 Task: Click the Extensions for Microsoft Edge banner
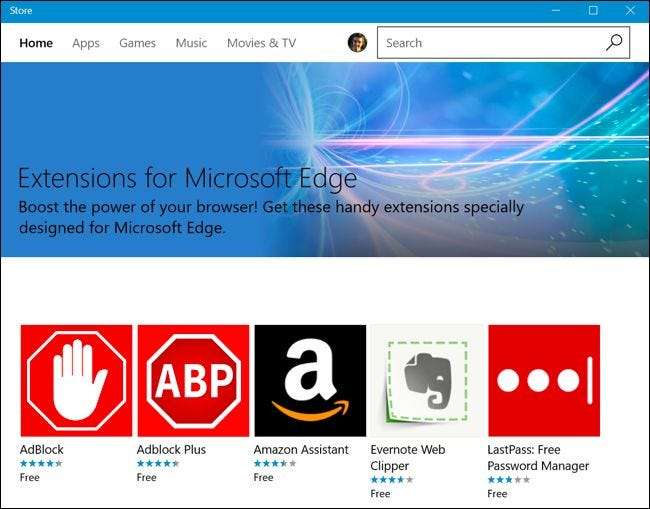(x=324, y=160)
